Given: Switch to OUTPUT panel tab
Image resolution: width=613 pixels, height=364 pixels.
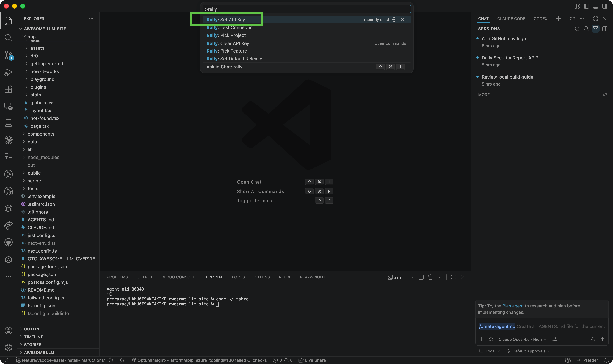Looking at the screenshot, I should click(x=144, y=277).
